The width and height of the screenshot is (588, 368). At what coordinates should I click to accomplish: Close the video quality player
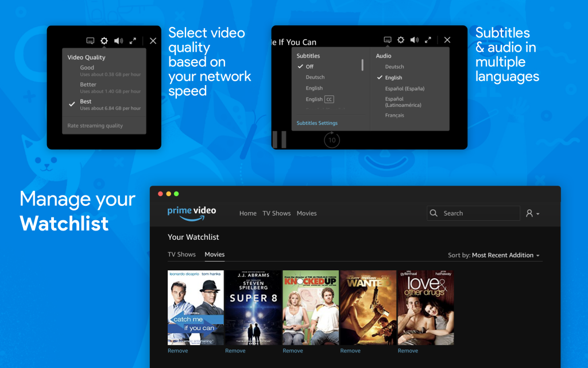pos(153,41)
